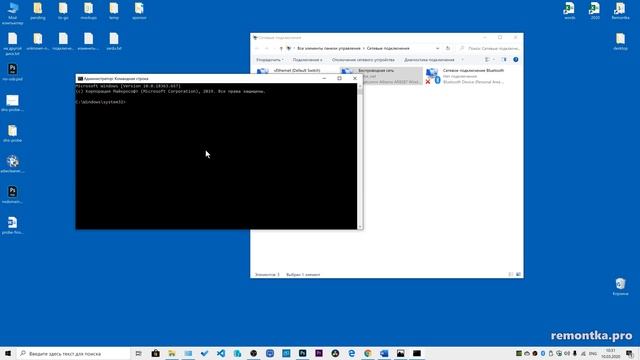640x360 pixels.
Task: Open Organize dropdown in Network Connections
Action: [269, 60]
